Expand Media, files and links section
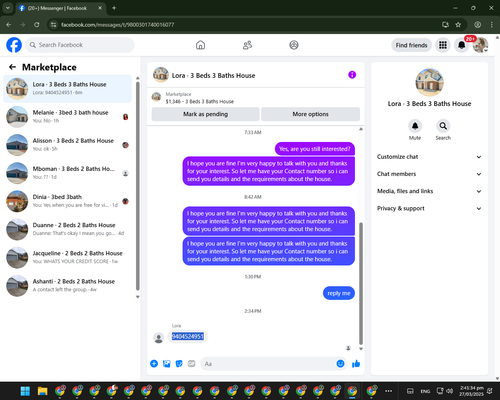The height and width of the screenshot is (400, 500). [429, 191]
